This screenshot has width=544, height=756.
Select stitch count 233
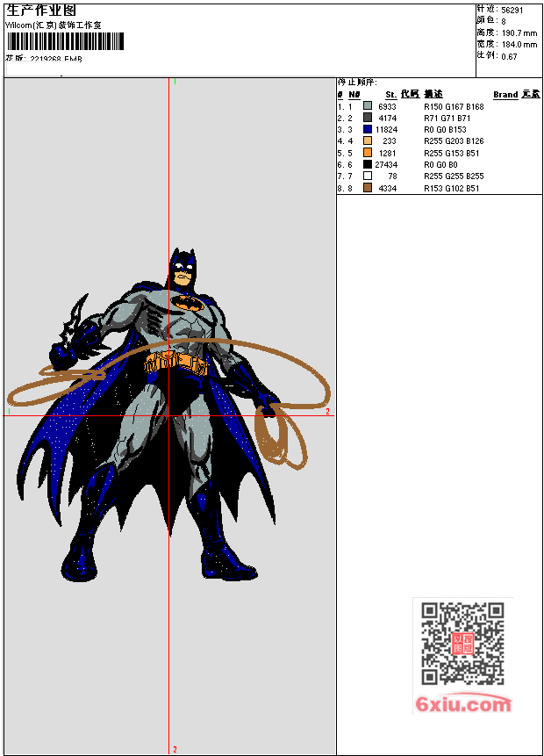click(390, 141)
